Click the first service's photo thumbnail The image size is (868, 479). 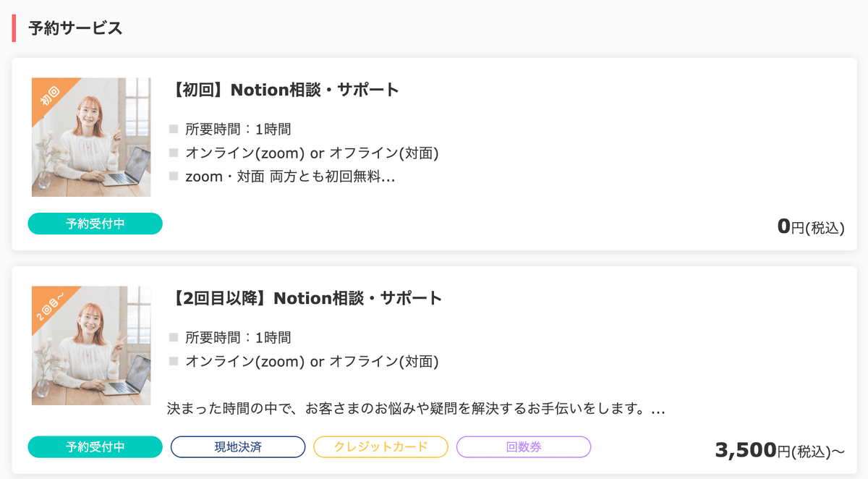click(x=91, y=137)
